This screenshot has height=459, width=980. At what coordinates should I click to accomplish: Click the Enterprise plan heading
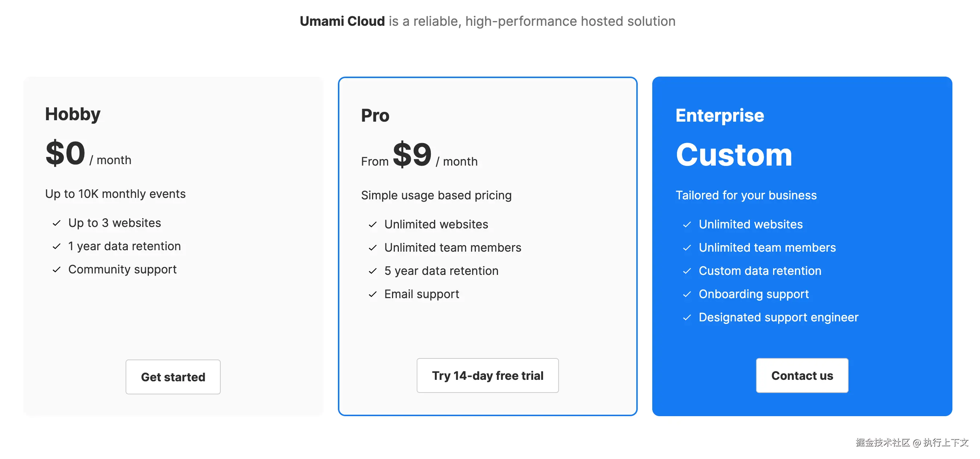click(719, 116)
